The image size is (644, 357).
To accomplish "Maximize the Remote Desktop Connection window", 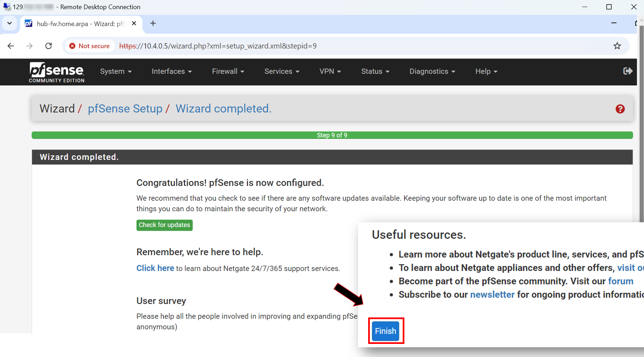I will (609, 7).
